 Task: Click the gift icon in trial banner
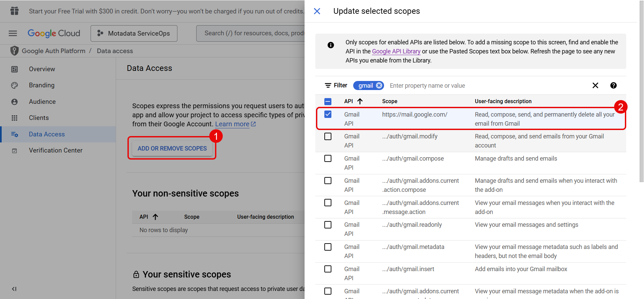[x=14, y=11]
